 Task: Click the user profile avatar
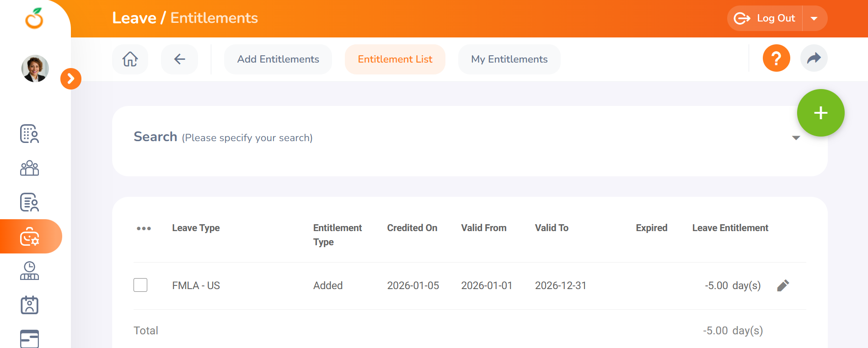click(x=35, y=69)
